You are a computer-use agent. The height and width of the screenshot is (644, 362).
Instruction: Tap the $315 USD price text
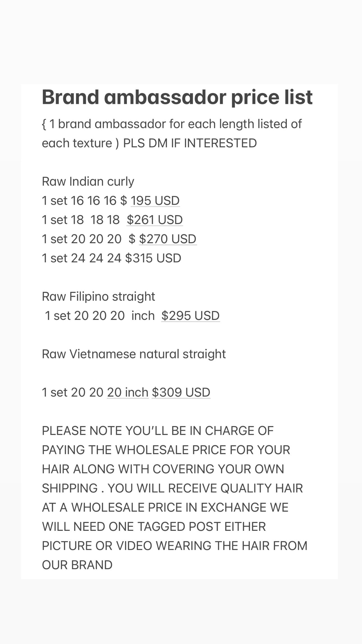click(153, 258)
